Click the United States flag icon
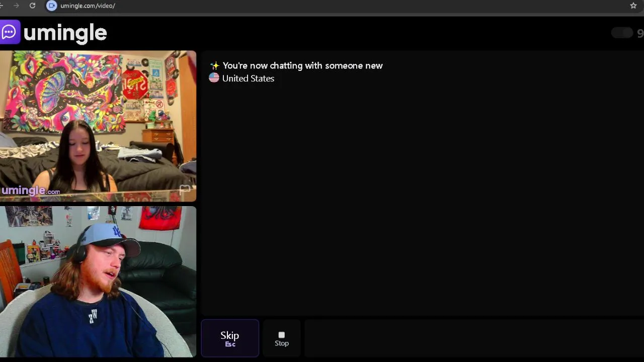This screenshot has width=644, height=362. [214, 78]
